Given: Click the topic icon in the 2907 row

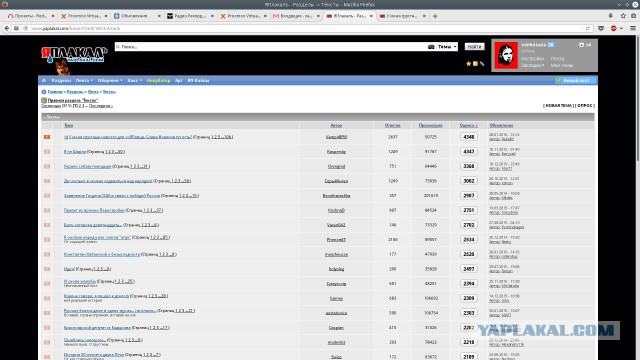Looking at the screenshot, I should (x=47, y=196).
